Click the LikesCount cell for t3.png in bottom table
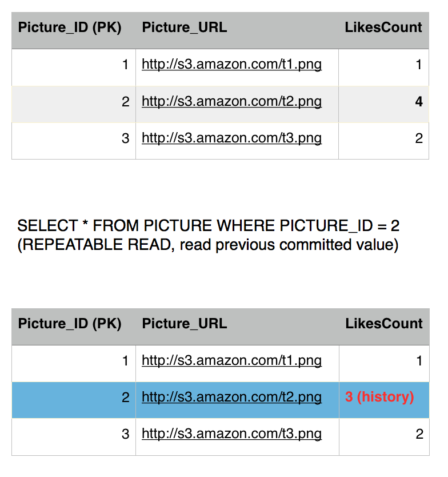The width and height of the screenshot is (448, 477). [419, 434]
